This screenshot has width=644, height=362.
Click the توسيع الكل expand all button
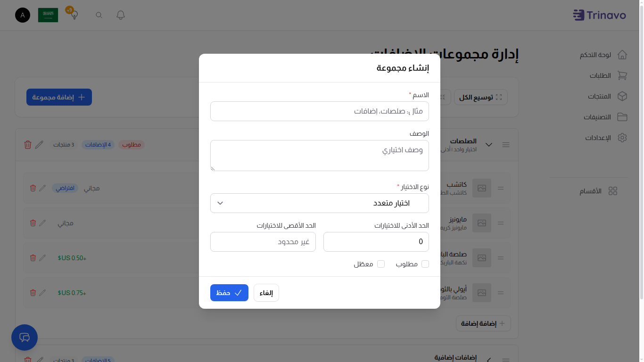[x=480, y=97]
